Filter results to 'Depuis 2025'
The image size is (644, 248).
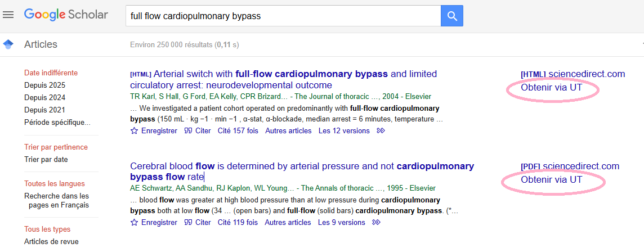point(44,85)
